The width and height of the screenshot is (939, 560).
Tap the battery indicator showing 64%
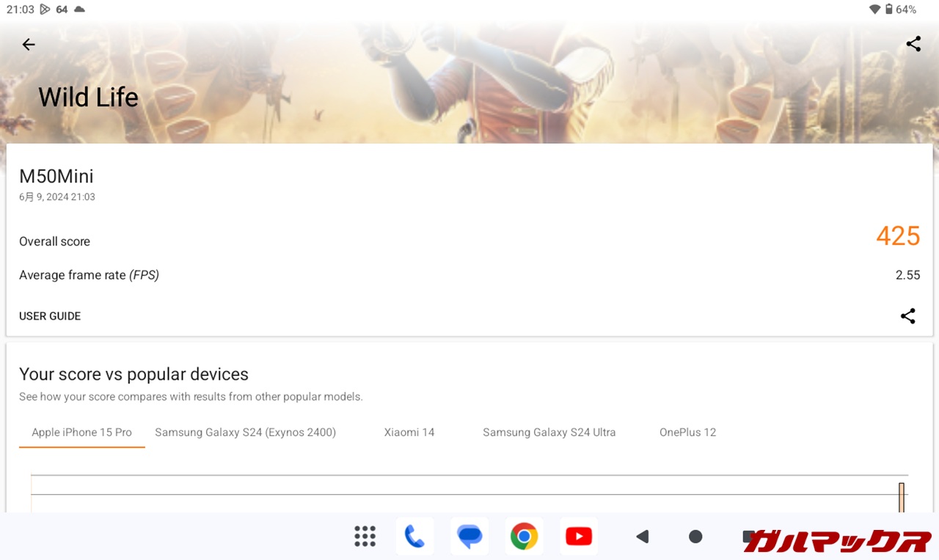(x=900, y=10)
